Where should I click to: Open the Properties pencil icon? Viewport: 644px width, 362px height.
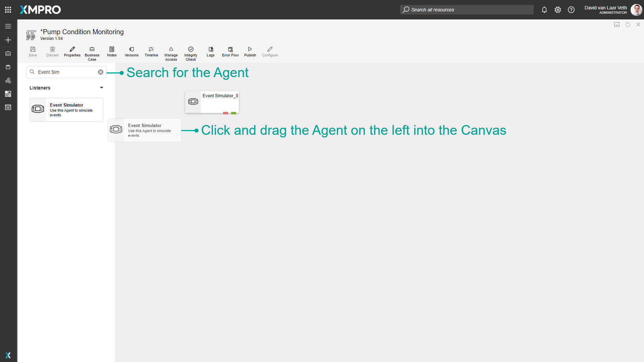pyautogui.click(x=72, y=52)
